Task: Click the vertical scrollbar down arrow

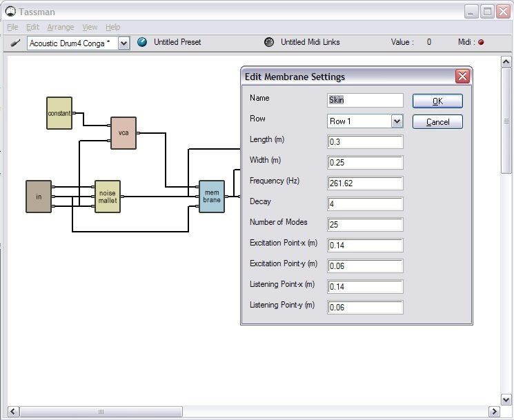Action: [506, 399]
